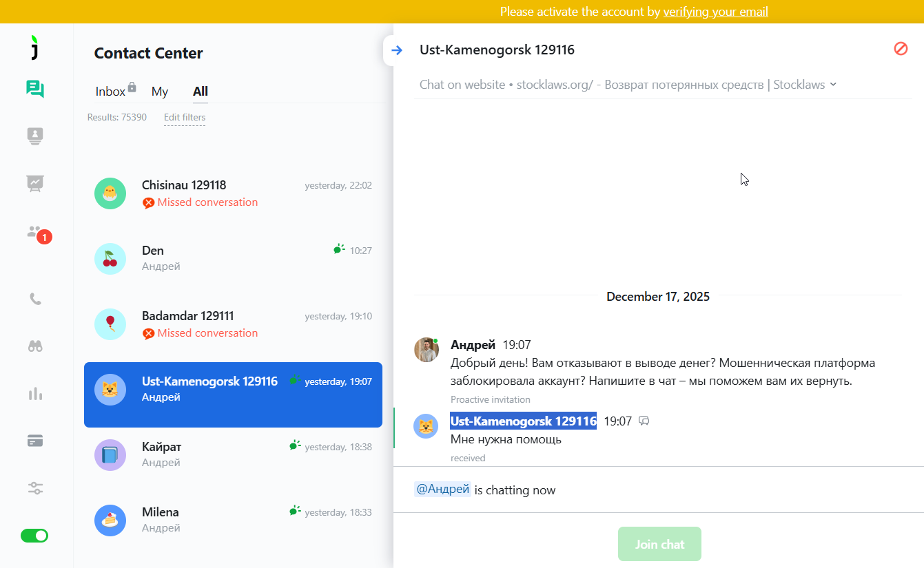Follow the verifying your email link
Viewport: 924px width, 568px height.
pyautogui.click(x=715, y=12)
